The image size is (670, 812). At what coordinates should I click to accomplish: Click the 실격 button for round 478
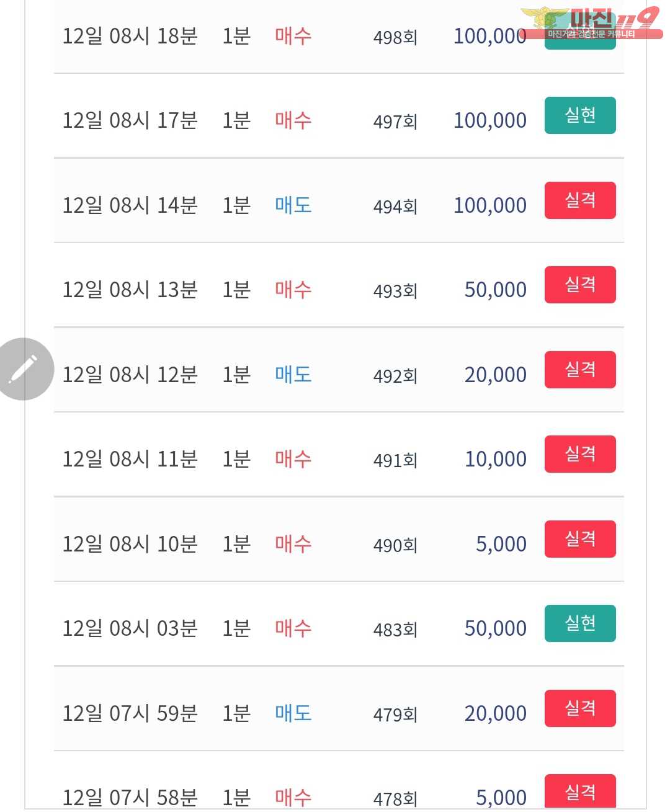[579, 792]
